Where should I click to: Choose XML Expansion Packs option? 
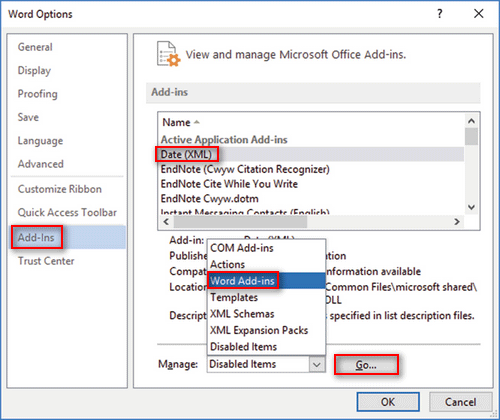tap(266, 330)
